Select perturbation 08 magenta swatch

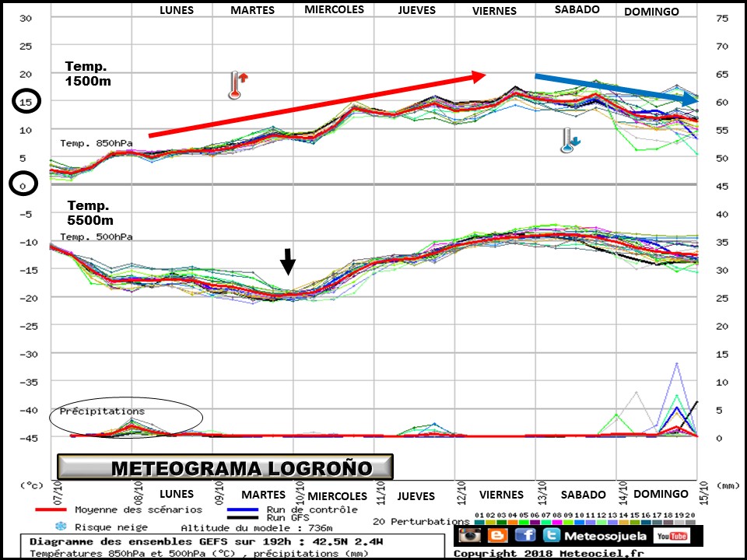(557, 523)
